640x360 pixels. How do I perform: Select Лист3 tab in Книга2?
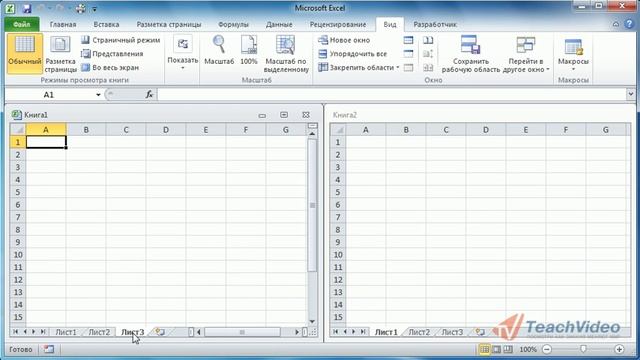tap(452, 332)
